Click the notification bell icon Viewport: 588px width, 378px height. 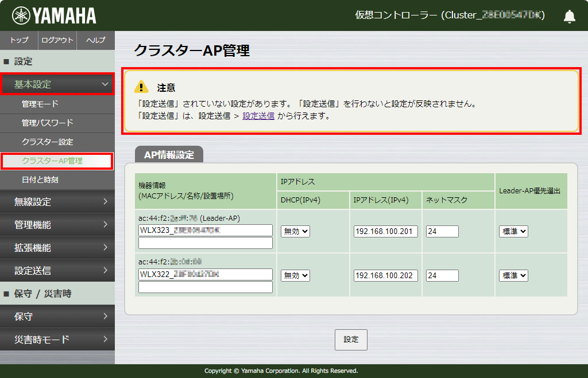(569, 16)
